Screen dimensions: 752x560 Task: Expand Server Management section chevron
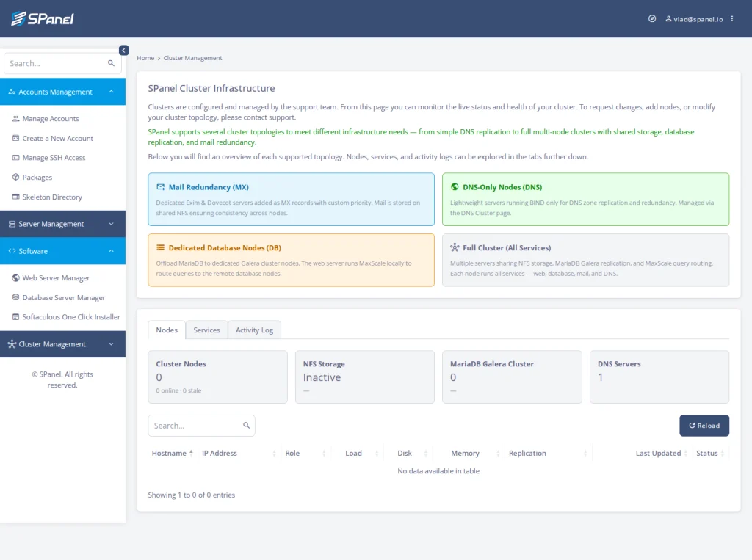tap(112, 224)
